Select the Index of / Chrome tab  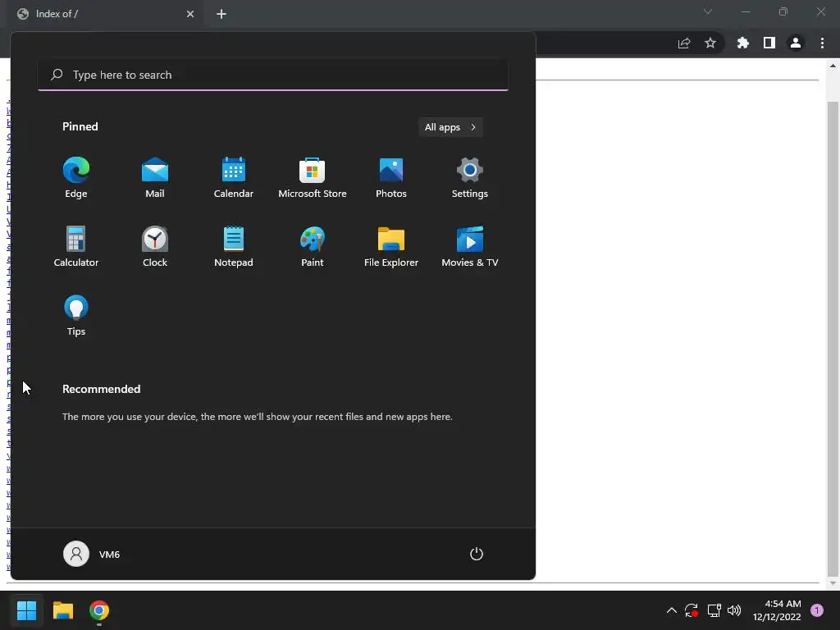[x=105, y=14]
